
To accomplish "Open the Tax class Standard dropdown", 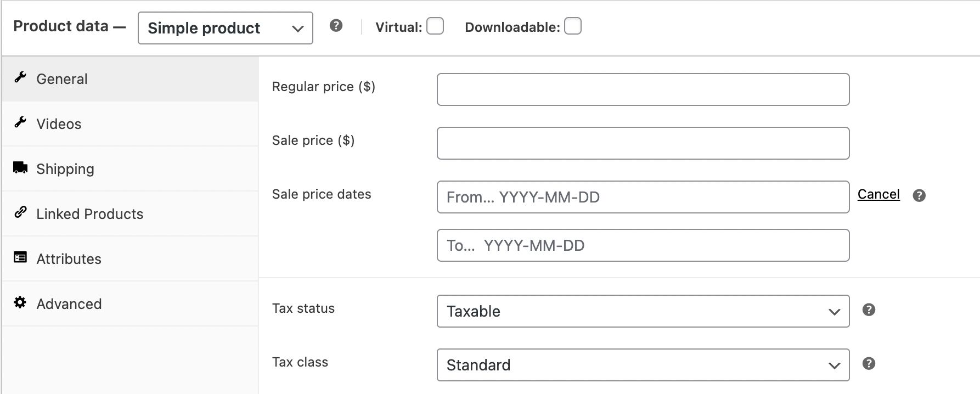I will pos(643,365).
